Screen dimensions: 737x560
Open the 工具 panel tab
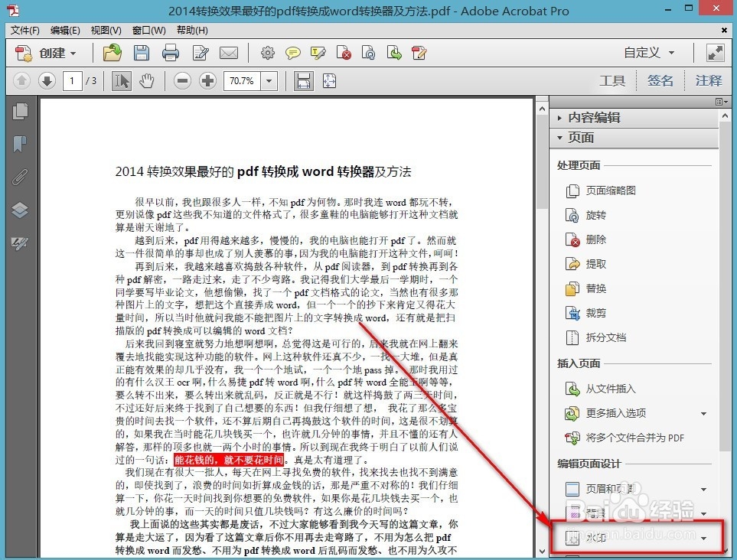pos(612,81)
